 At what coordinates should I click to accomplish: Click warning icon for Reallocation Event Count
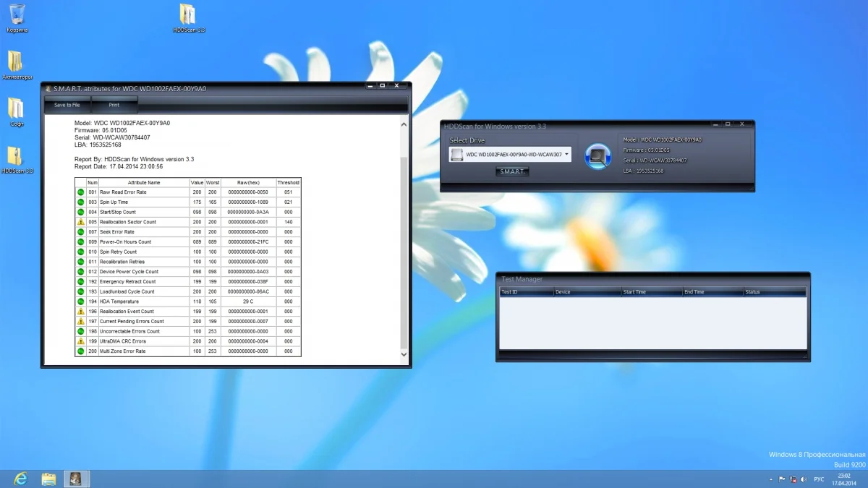81,312
